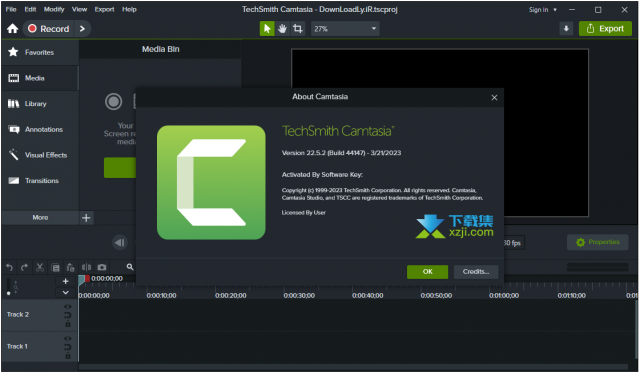Screen dimensions: 640x373
Task: Select the Track 1 header label
Action: [x=17, y=346]
